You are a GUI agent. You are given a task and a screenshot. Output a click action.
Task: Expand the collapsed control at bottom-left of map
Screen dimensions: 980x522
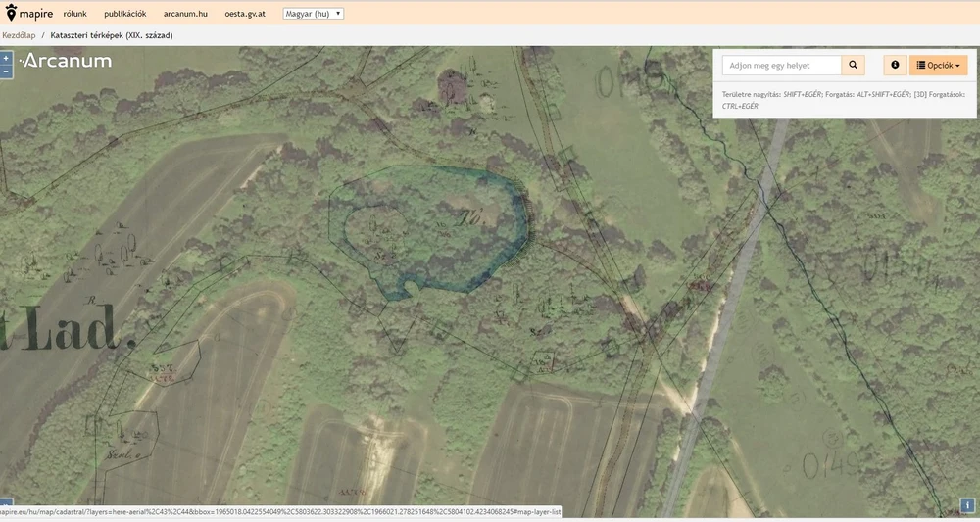6,503
